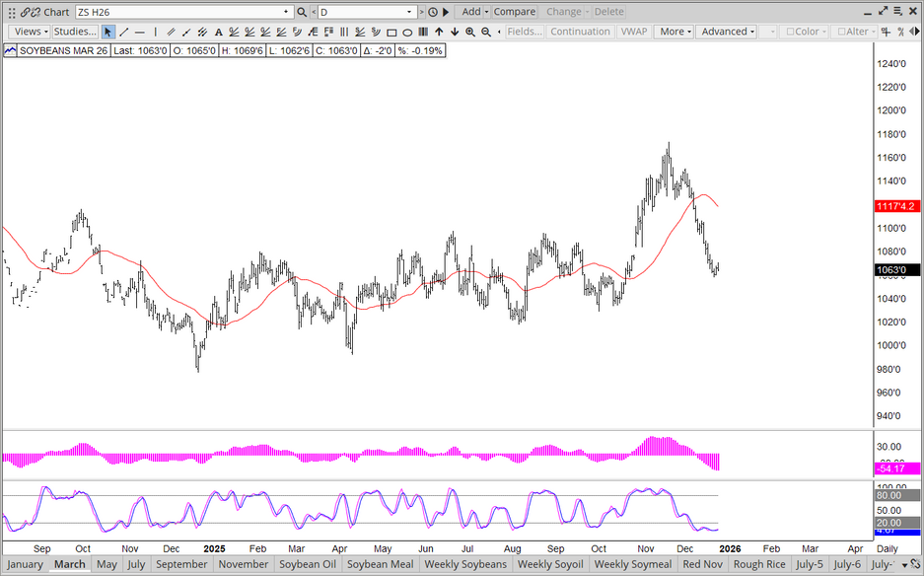Zoom in with the plus magnifier
The width and height of the screenshot is (924, 576).
[x=470, y=32]
